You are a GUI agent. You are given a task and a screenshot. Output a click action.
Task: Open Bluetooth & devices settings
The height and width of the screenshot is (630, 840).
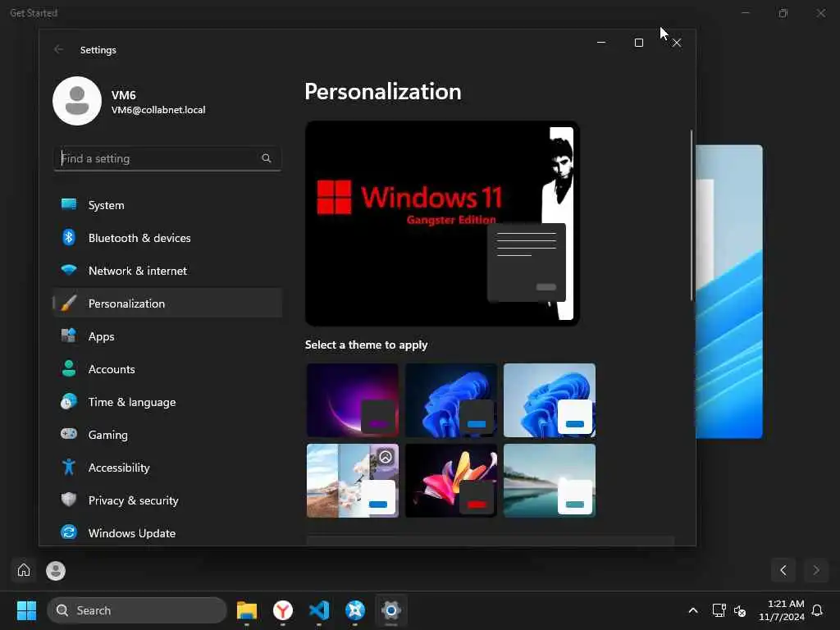click(x=167, y=238)
